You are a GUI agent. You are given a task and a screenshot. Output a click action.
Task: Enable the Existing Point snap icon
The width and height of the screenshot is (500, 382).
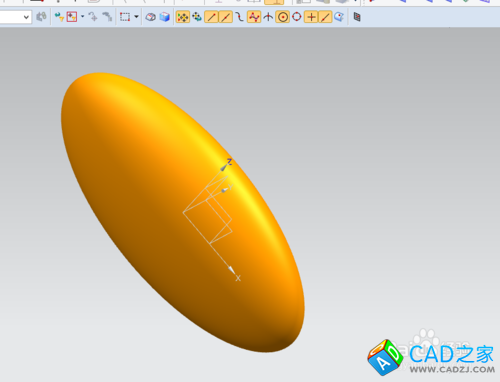tap(311, 17)
